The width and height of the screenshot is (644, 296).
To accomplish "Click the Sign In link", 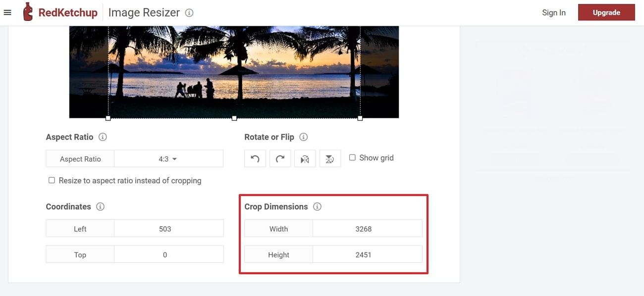I will pyautogui.click(x=553, y=13).
